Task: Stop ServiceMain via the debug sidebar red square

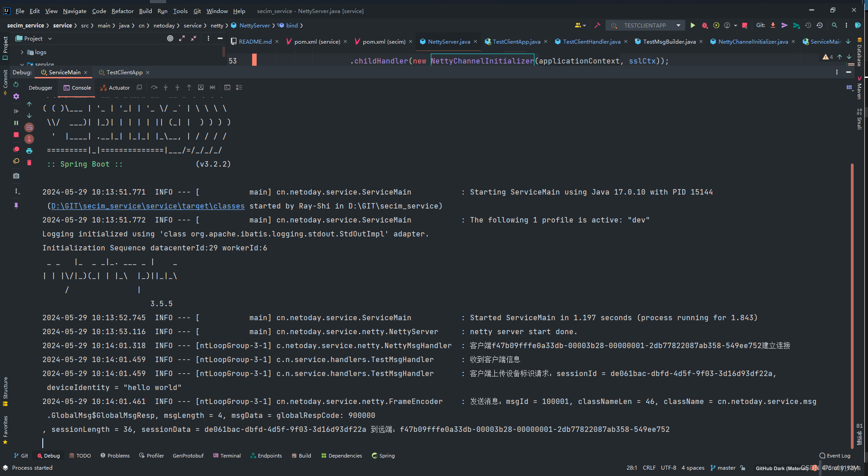Action: coord(16,135)
